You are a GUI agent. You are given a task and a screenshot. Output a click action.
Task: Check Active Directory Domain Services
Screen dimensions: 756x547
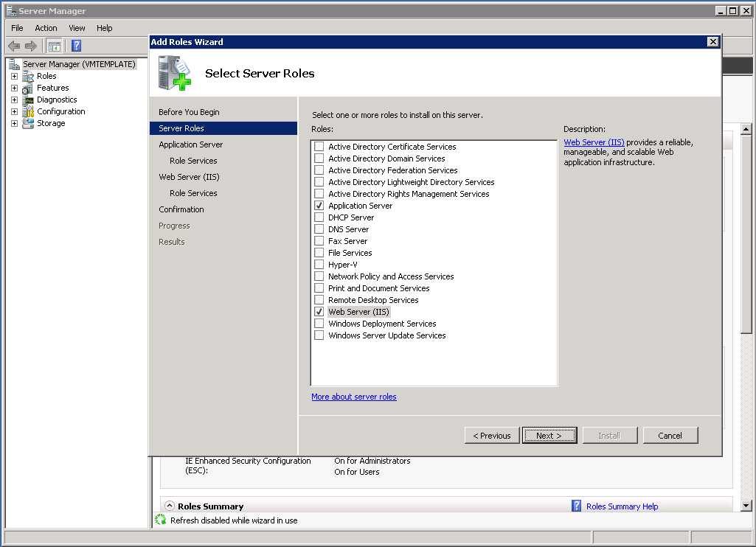(x=319, y=158)
